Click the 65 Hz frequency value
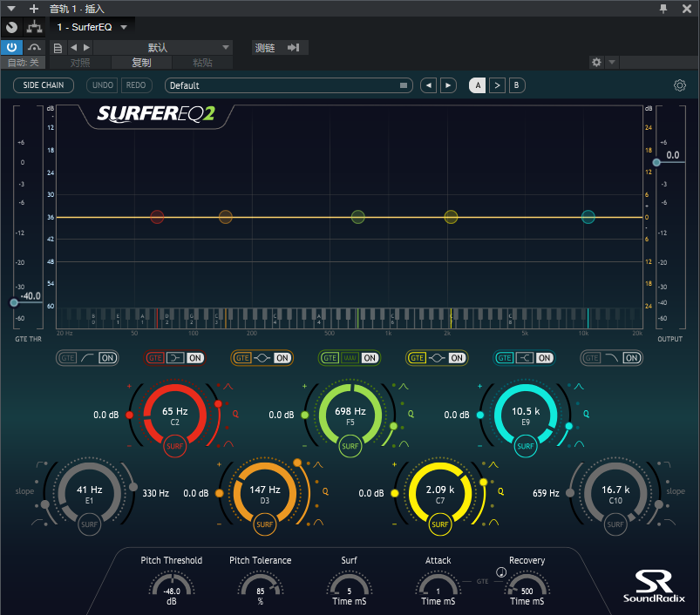Screen dimensions: 700x615 [x=175, y=411]
